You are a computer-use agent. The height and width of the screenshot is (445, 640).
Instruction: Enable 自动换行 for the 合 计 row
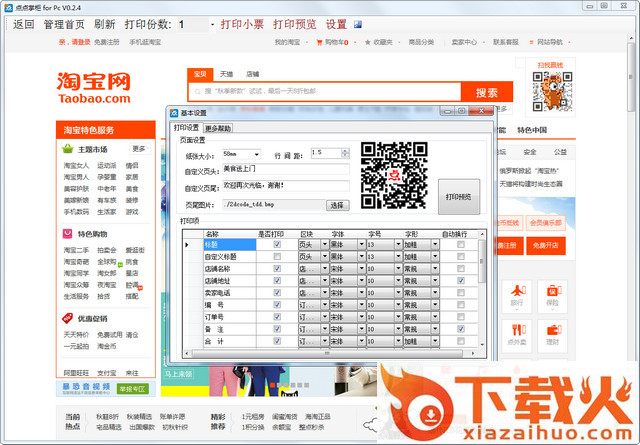tap(461, 340)
